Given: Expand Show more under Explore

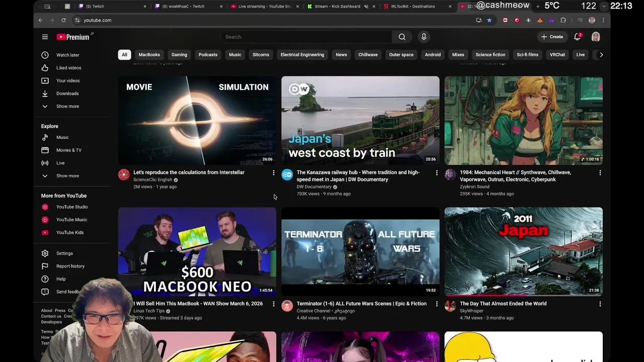Looking at the screenshot, I should coord(67,175).
